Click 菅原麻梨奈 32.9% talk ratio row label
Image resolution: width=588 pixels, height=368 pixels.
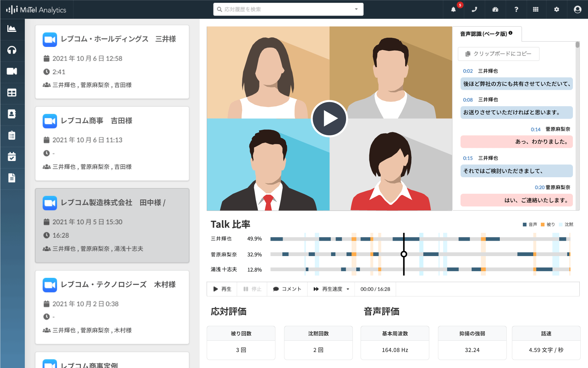(x=236, y=254)
